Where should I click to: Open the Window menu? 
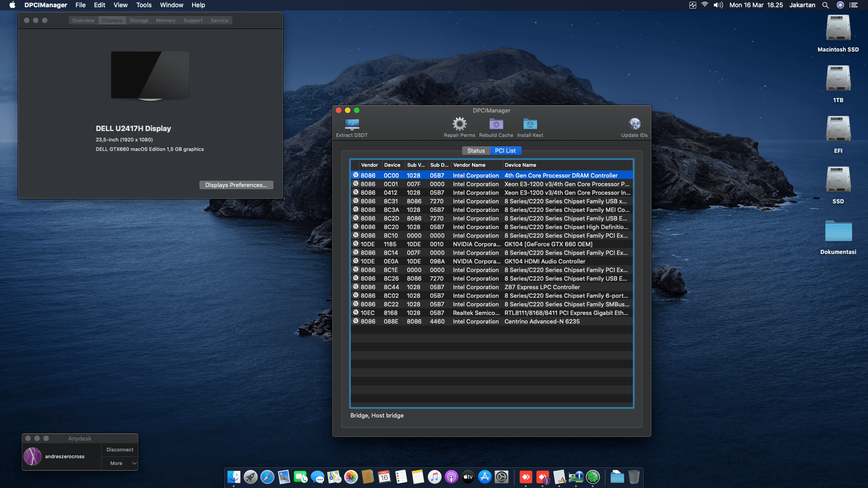click(x=171, y=5)
